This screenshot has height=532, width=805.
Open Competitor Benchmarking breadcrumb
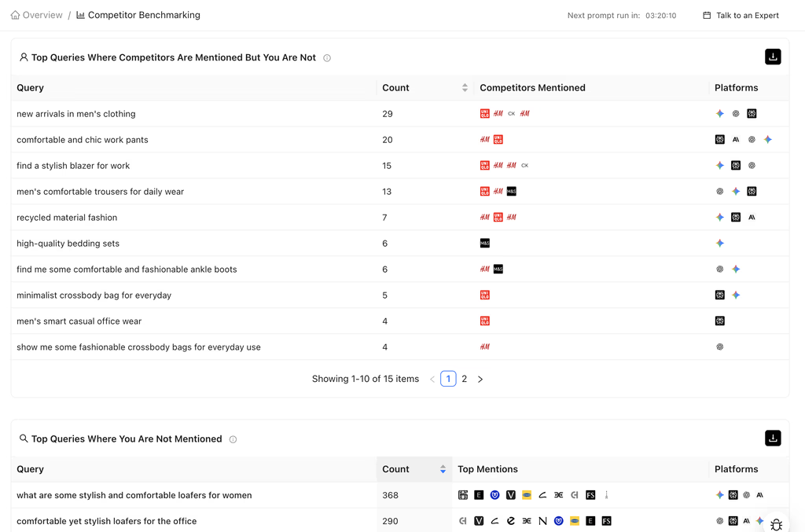(x=144, y=15)
